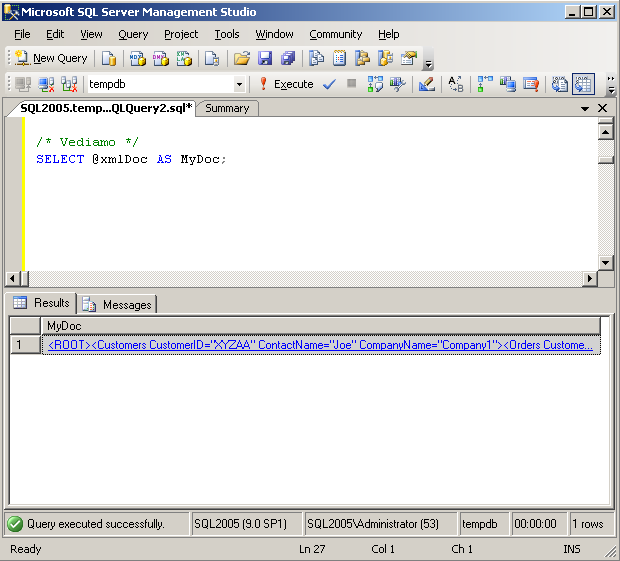Select the SQLQuery2.sql document tab

click(x=106, y=108)
